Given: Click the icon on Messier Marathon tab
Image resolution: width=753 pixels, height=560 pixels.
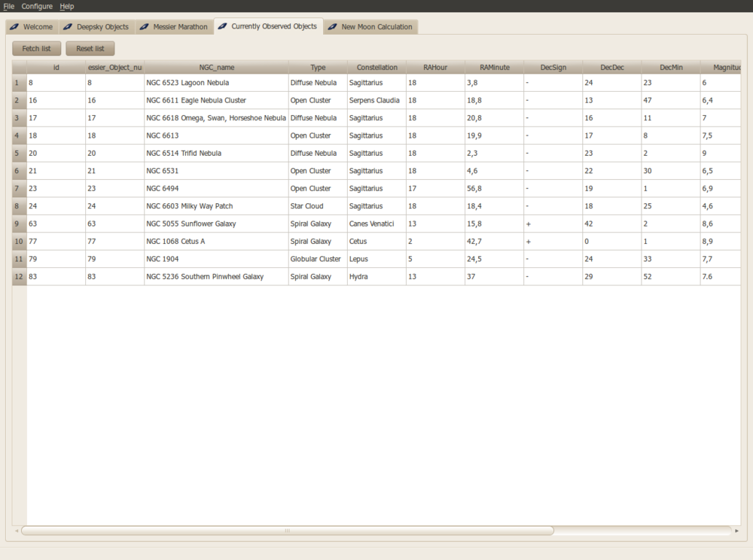Looking at the screenshot, I should [143, 27].
